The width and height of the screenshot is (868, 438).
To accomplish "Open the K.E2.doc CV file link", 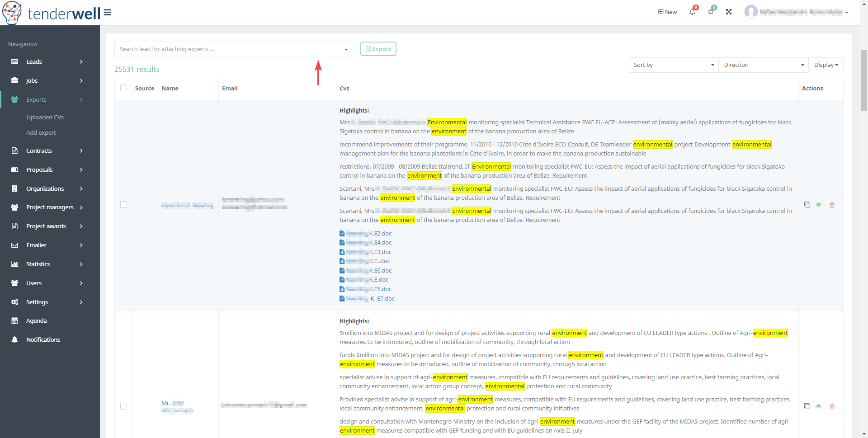I will pos(380,234).
